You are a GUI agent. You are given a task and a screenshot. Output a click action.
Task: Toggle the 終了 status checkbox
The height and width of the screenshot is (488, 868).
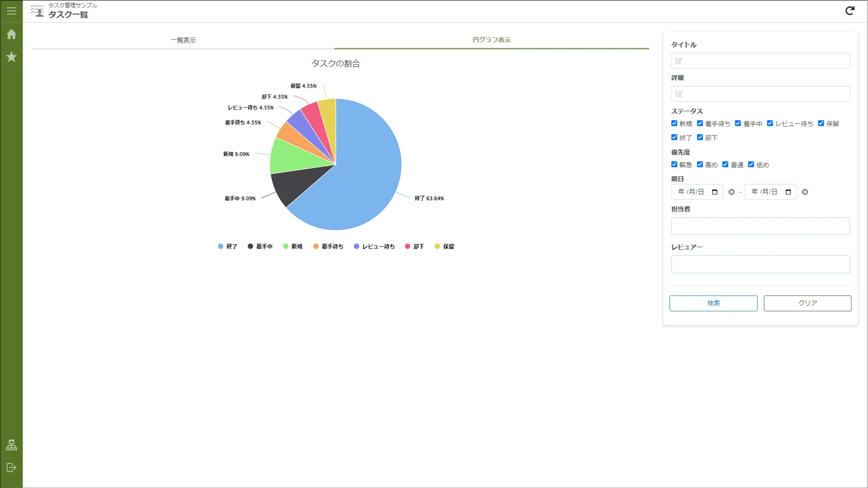(674, 137)
